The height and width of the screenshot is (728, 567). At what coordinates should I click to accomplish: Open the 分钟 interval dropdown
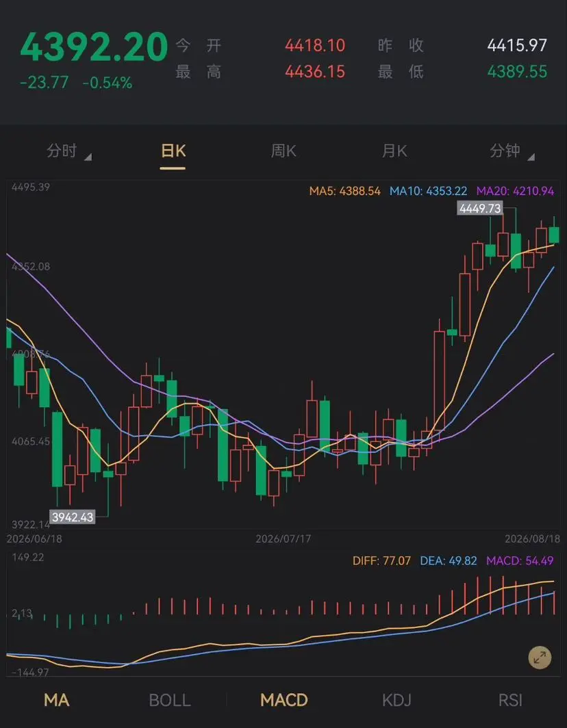click(x=512, y=151)
